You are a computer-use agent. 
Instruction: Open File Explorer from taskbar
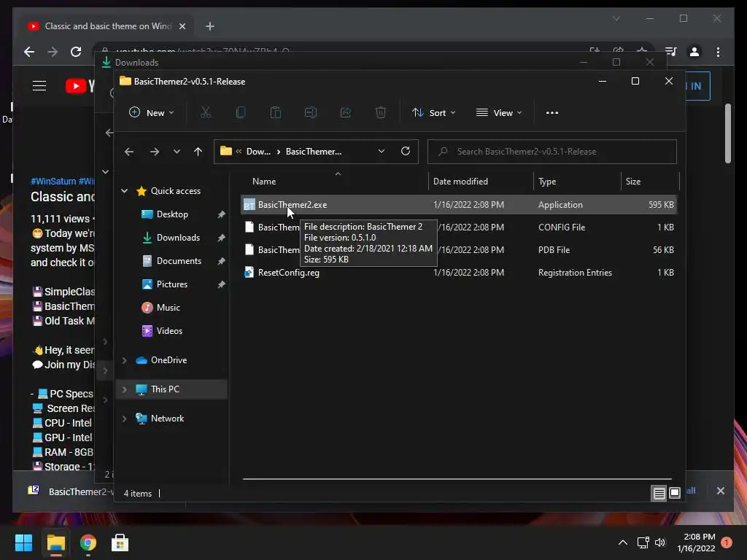55,542
